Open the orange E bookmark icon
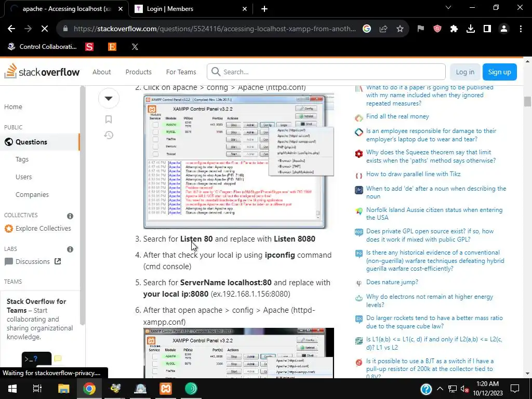The height and width of the screenshot is (399, 532). tap(112, 47)
